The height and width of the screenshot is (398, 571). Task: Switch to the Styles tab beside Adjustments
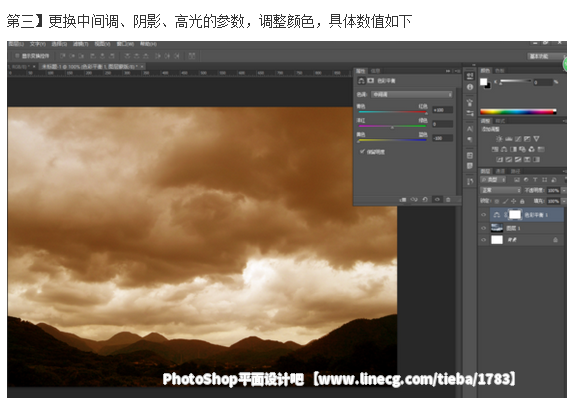click(500, 121)
